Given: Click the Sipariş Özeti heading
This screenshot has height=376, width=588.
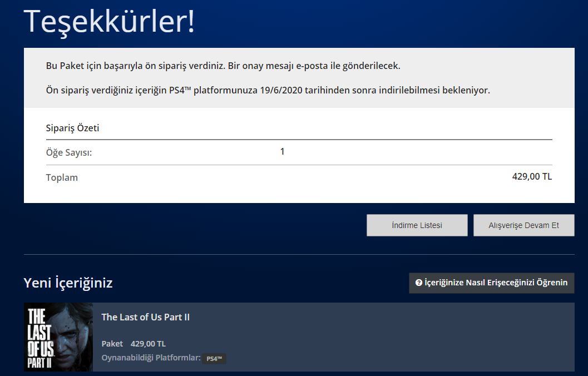Looking at the screenshot, I should 73,128.
